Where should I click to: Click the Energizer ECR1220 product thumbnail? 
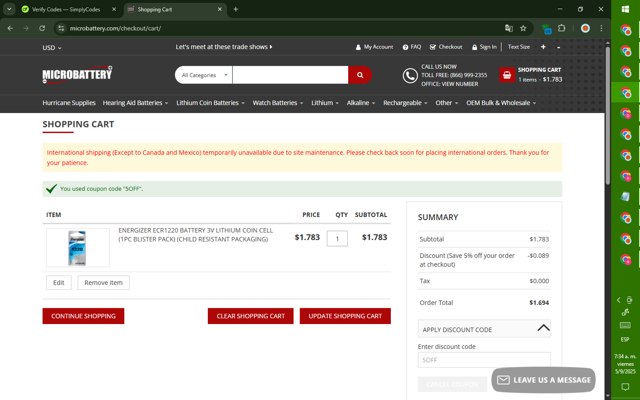tap(78, 248)
